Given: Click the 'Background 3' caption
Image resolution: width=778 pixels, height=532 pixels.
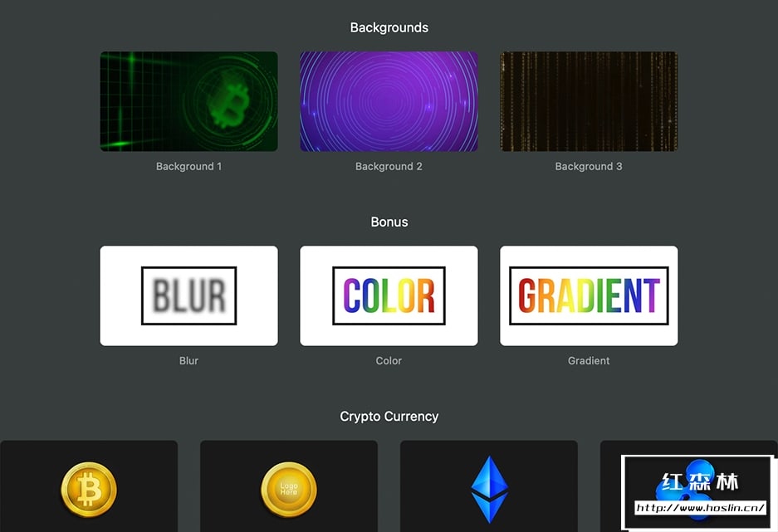Looking at the screenshot, I should [589, 167].
